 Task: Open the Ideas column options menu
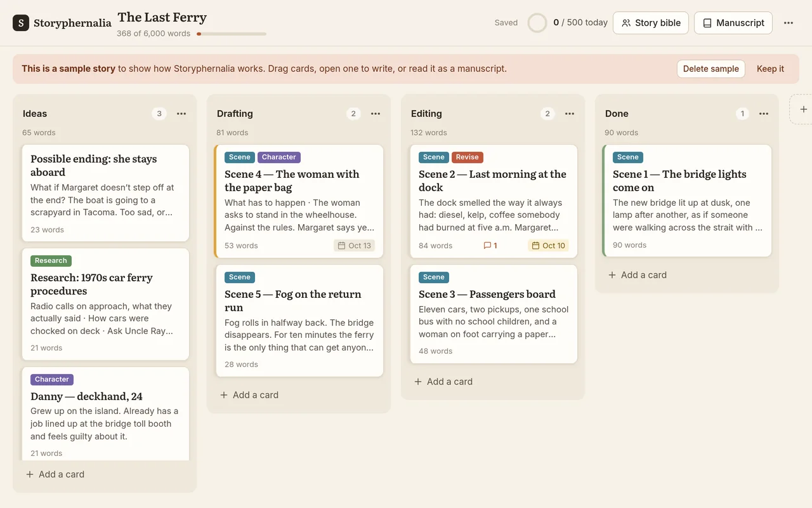[x=181, y=114]
